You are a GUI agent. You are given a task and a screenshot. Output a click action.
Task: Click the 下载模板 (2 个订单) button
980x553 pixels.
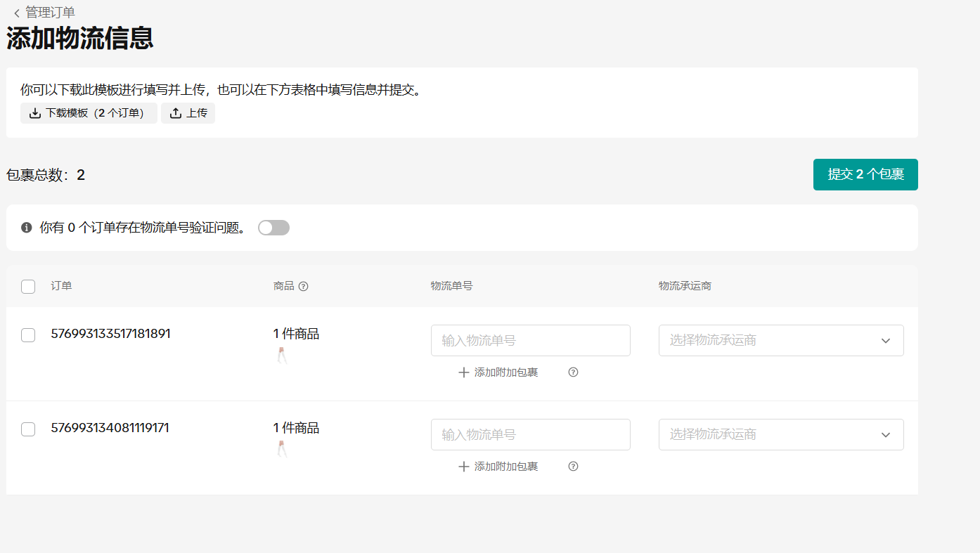(x=89, y=113)
